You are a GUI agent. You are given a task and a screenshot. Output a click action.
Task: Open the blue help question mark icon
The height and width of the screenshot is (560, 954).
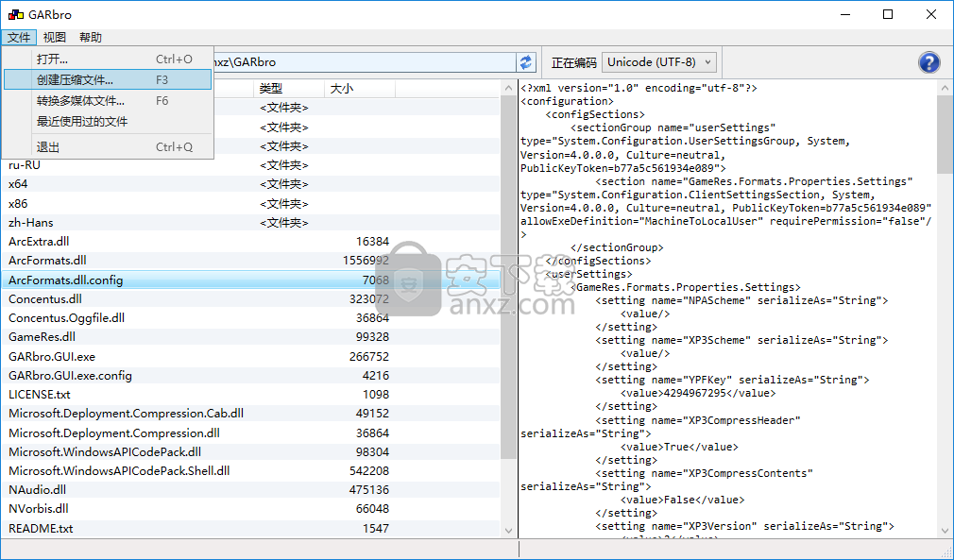coord(928,62)
